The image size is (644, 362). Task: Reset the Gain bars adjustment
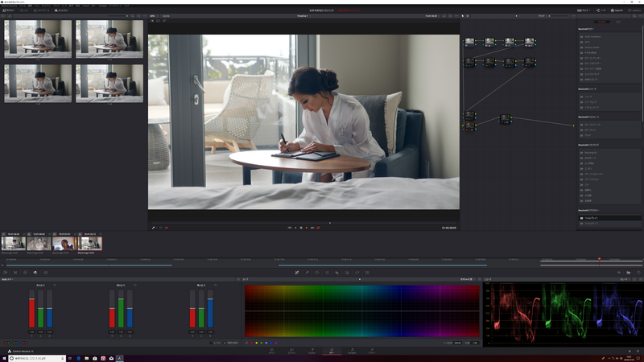click(216, 286)
